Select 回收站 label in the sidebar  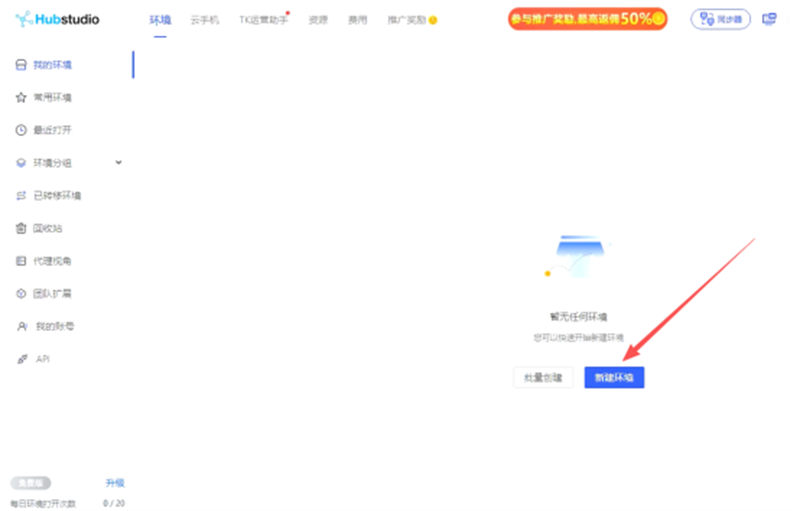(47, 228)
